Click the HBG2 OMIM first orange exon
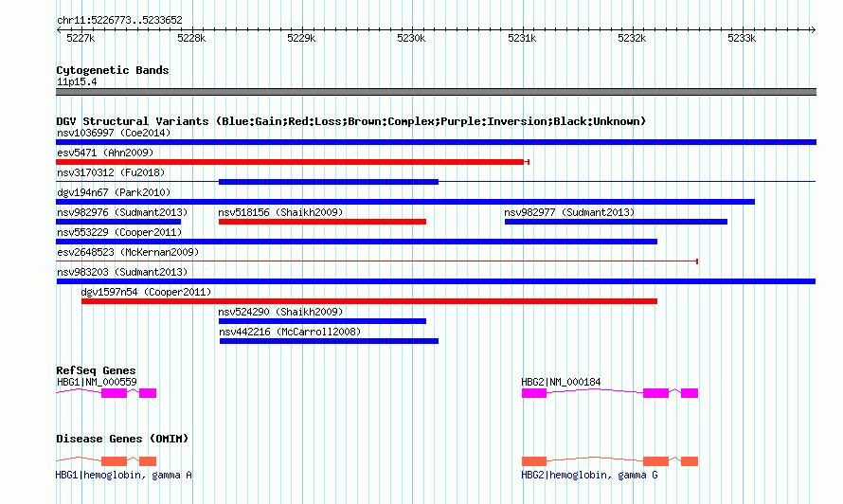Image resolution: width=843 pixels, height=504 pixels. 534,461
